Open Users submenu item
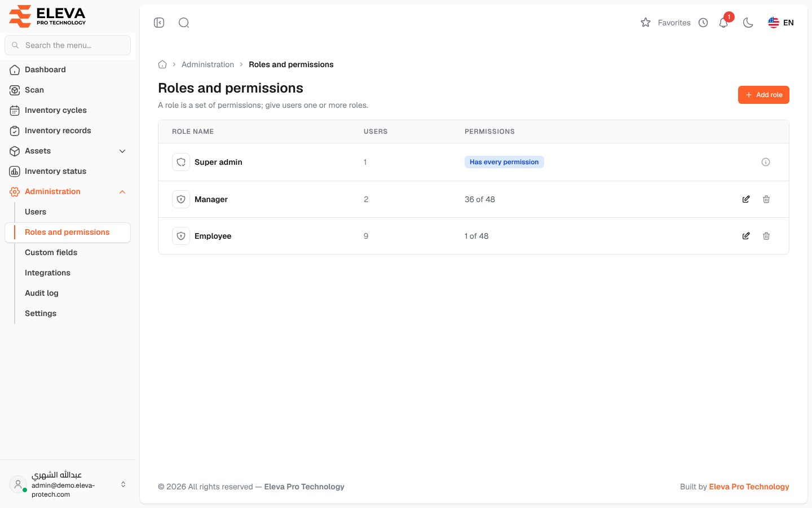Viewport: 812px width, 508px height. [36, 212]
